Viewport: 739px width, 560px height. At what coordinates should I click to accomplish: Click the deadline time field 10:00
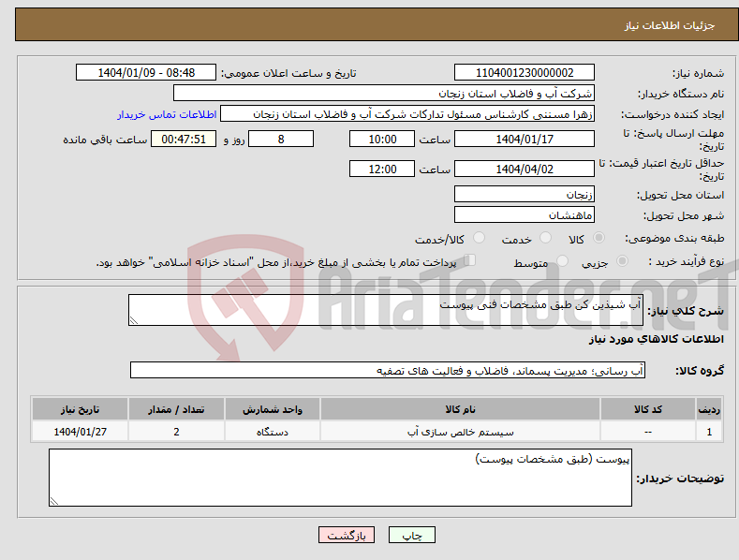pyautogui.click(x=382, y=139)
